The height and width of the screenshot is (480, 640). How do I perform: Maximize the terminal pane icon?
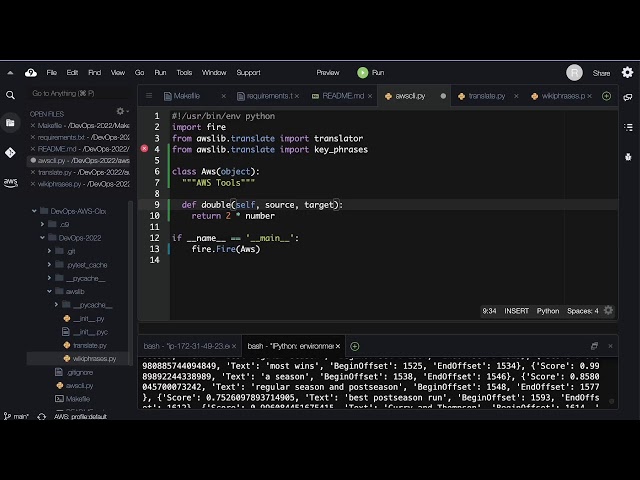tap(594, 346)
